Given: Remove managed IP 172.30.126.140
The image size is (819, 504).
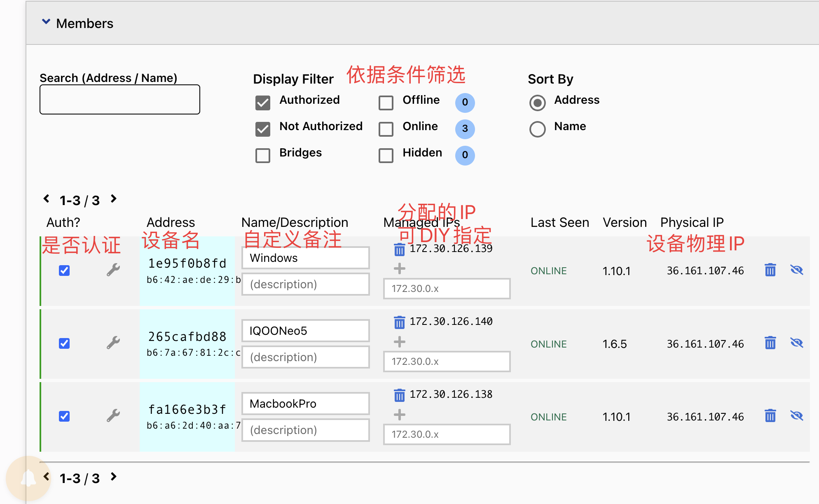Looking at the screenshot, I should click(x=399, y=322).
